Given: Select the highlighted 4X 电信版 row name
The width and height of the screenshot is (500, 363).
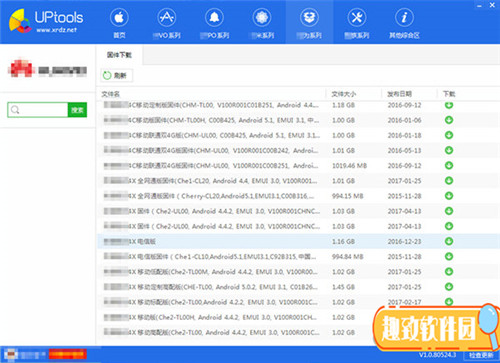Looking at the screenshot, I should click(x=130, y=241).
